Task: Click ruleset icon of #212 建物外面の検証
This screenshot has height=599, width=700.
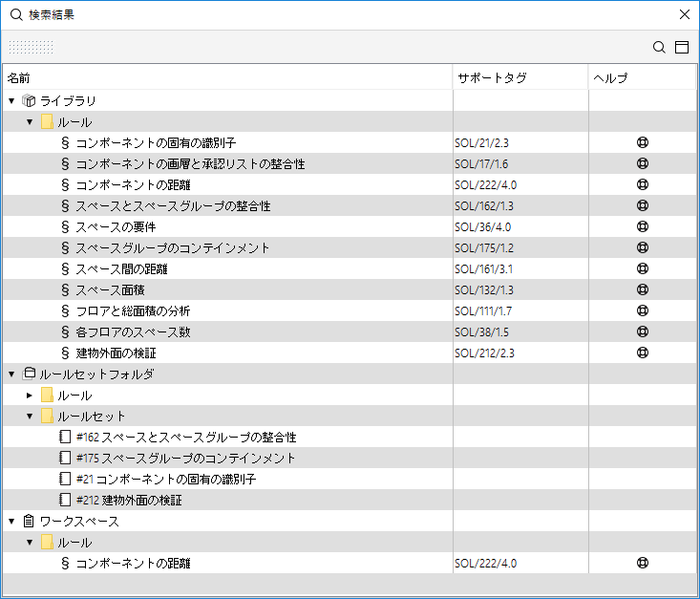Action: tap(65, 500)
